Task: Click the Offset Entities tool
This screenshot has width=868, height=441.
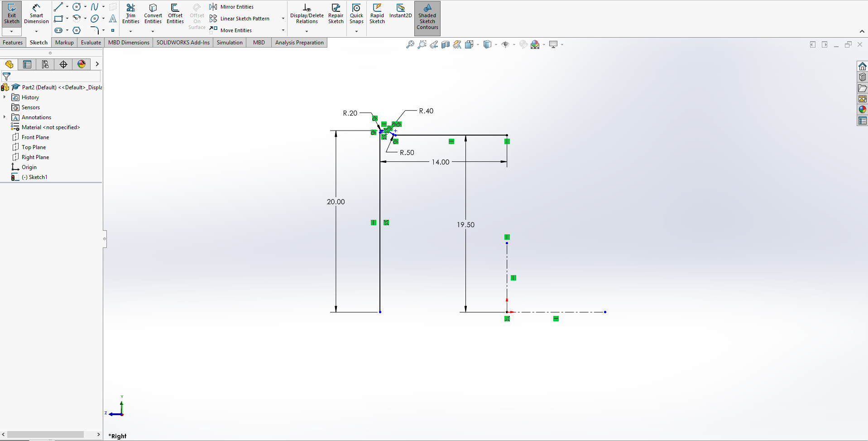Action: pos(175,14)
